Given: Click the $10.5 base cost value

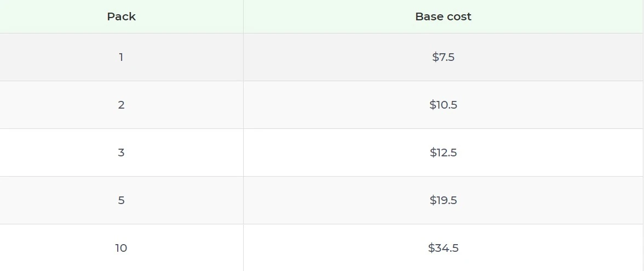Looking at the screenshot, I should [443, 105].
